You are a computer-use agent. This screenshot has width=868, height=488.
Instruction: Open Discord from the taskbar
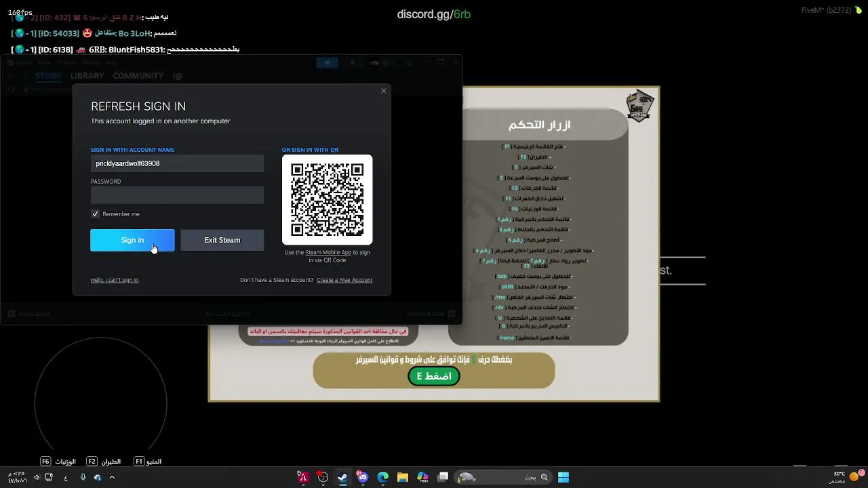[363, 477]
